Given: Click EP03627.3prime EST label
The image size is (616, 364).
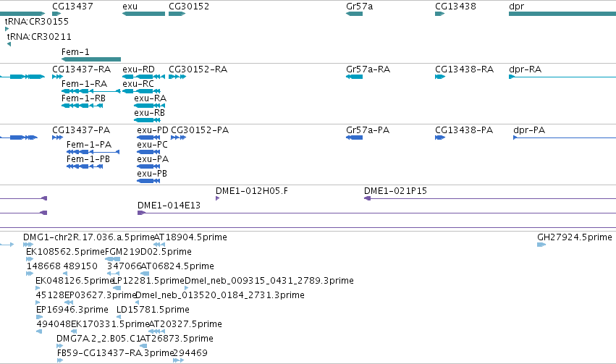Looking at the screenshot, I should point(100,296).
